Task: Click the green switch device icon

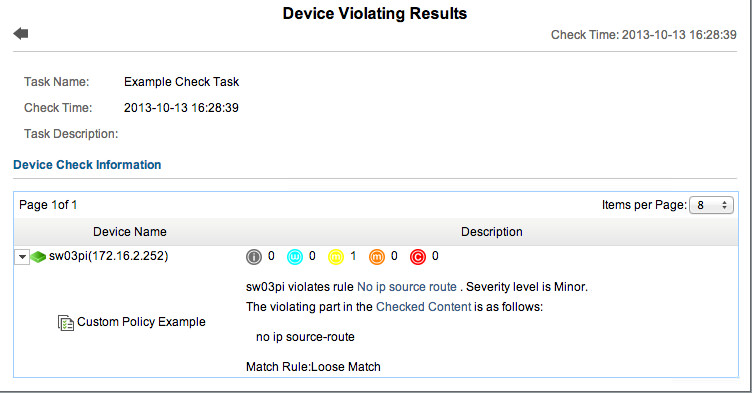Action: click(x=38, y=257)
